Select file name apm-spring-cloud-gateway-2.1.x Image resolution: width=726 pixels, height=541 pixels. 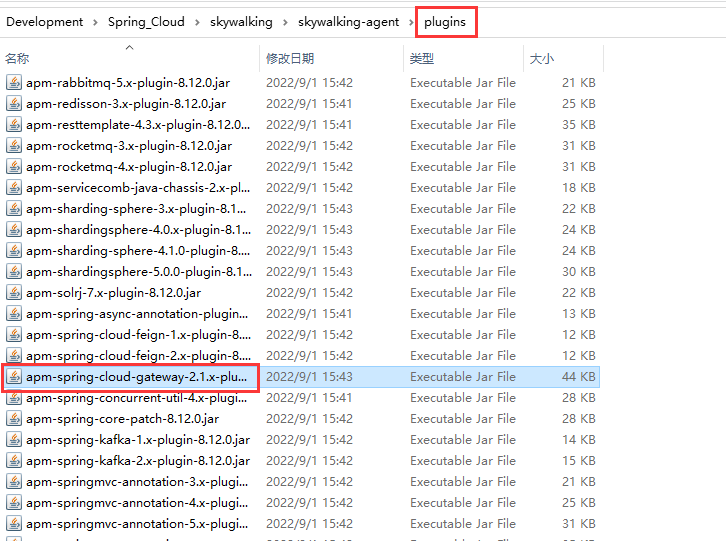click(x=137, y=377)
